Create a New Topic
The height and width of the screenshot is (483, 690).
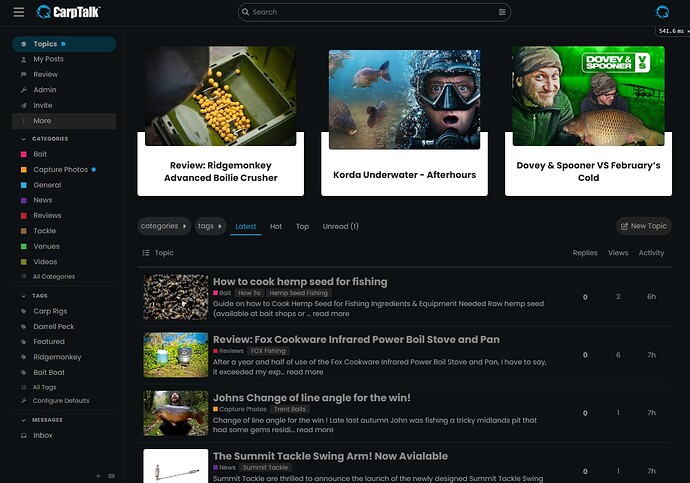pyautogui.click(x=644, y=226)
